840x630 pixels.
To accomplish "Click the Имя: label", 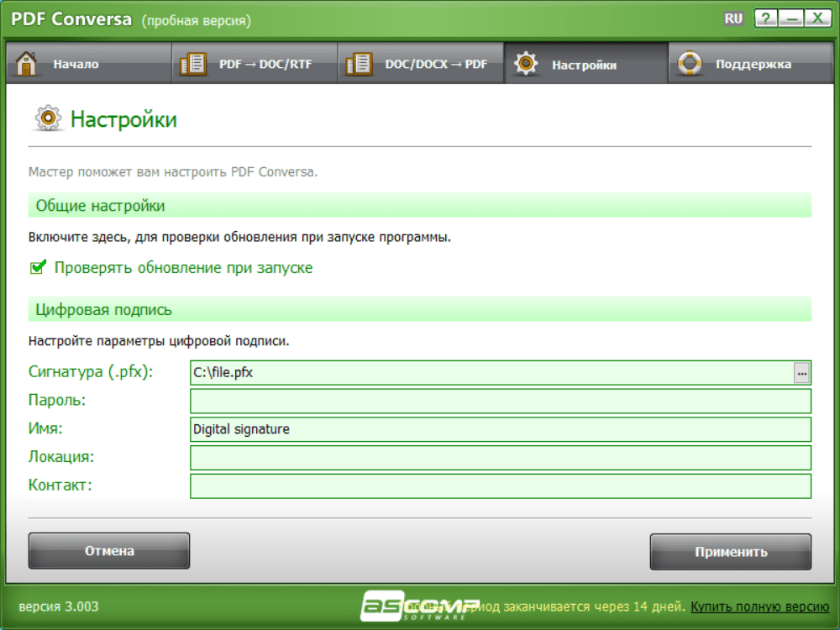I will click(45, 428).
